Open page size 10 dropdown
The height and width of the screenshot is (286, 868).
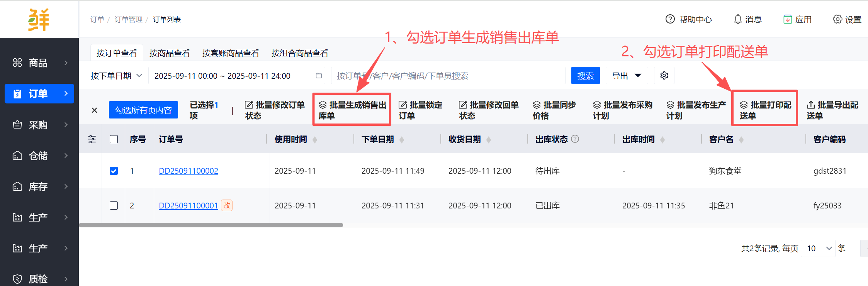(818, 248)
